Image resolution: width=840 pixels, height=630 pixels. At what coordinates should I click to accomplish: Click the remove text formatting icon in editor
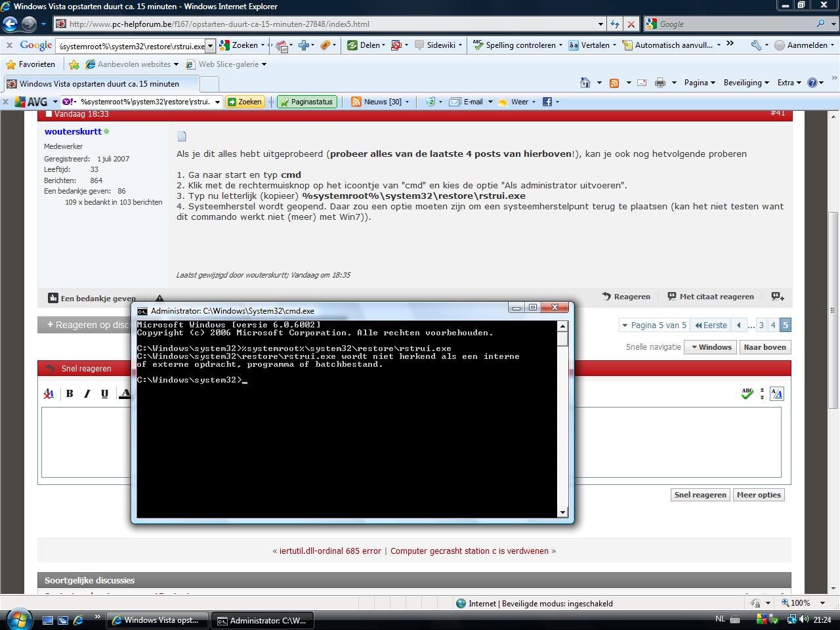click(x=49, y=394)
